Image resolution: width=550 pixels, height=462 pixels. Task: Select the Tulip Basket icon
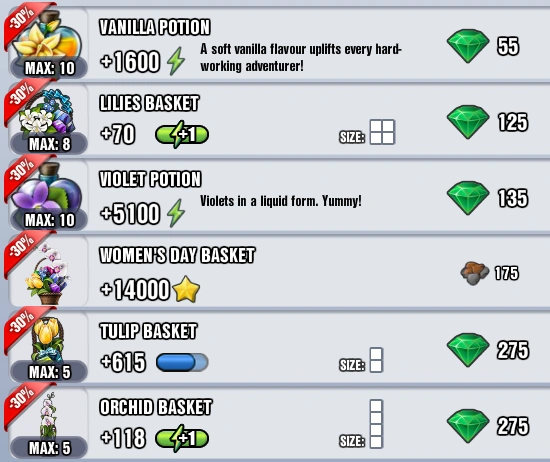47,340
